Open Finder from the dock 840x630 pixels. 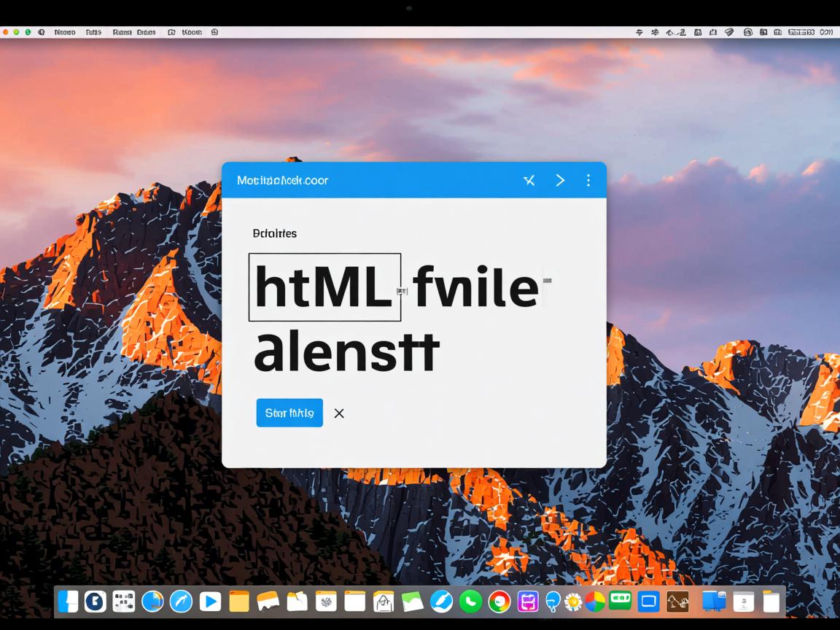(x=69, y=601)
